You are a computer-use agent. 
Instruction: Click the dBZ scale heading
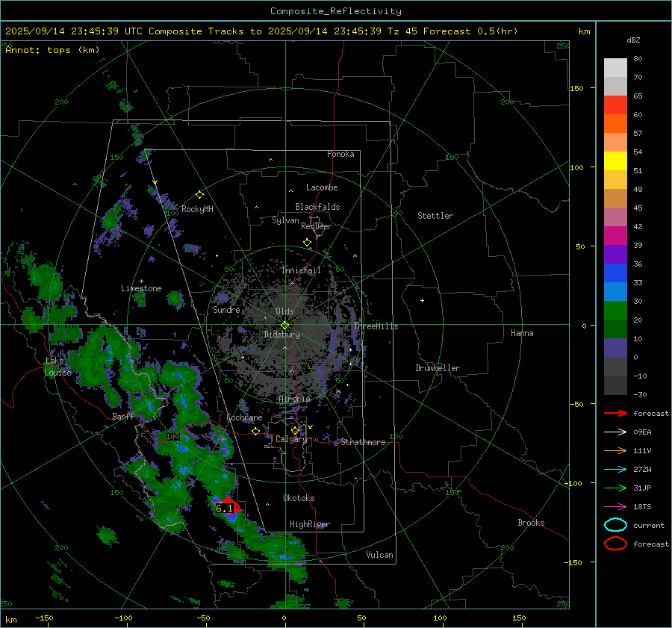coord(633,40)
